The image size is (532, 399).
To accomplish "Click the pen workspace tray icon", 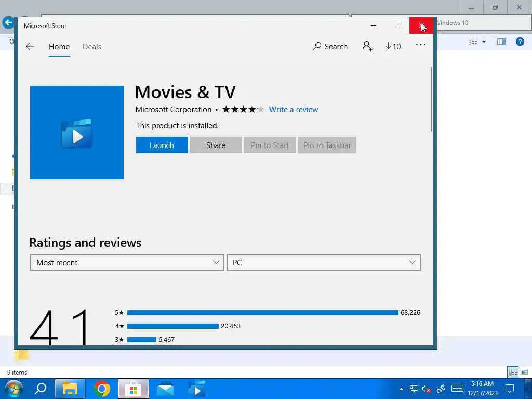I will [x=441, y=389].
